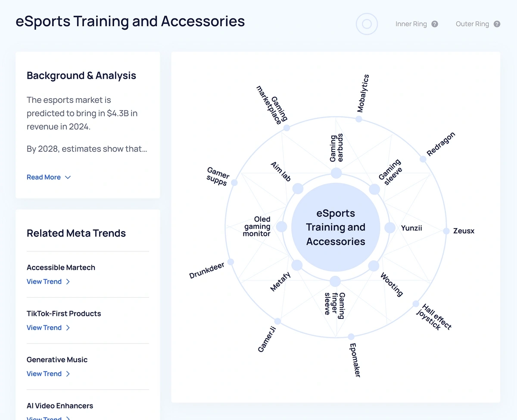Click the TikTok-First Products trend title
The image size is (517, 420).
pos(64,313)
